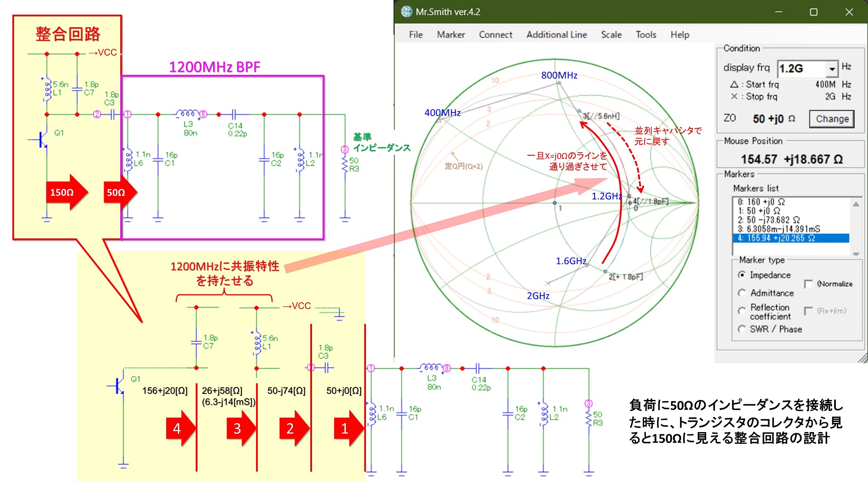Enable the Normalize checkbox
The width and height of the screenshot is (868, 488).
(x=808, y=284)
